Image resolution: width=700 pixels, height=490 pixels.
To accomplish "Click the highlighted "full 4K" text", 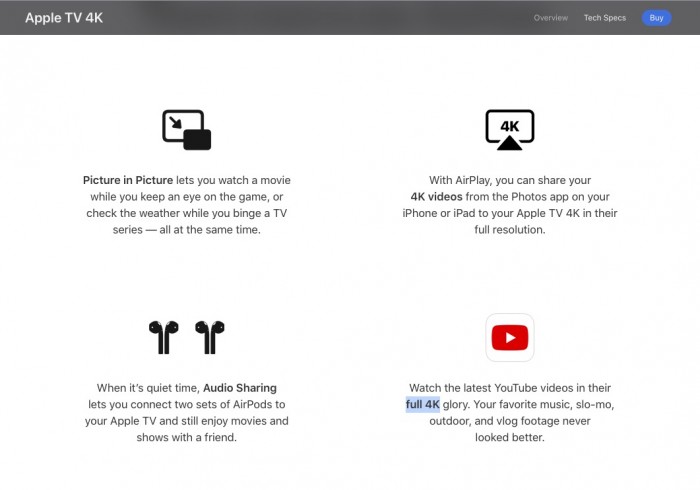I will click(423, 404).
